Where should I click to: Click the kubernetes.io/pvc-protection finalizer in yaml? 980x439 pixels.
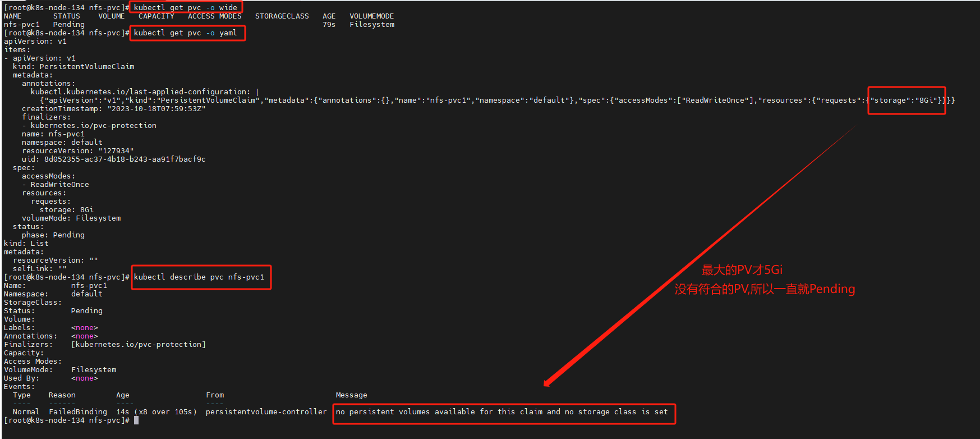tap(93, 125)
